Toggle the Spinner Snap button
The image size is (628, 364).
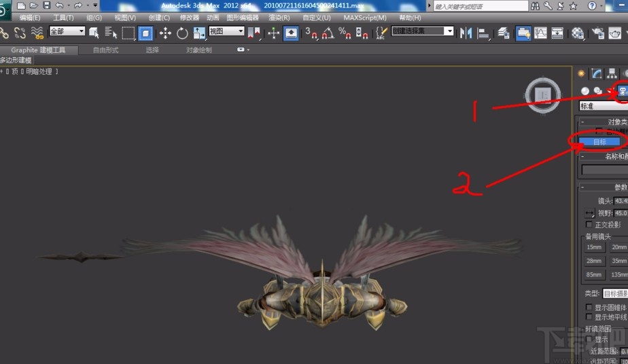pyautogui.click(x=362, y=33)
